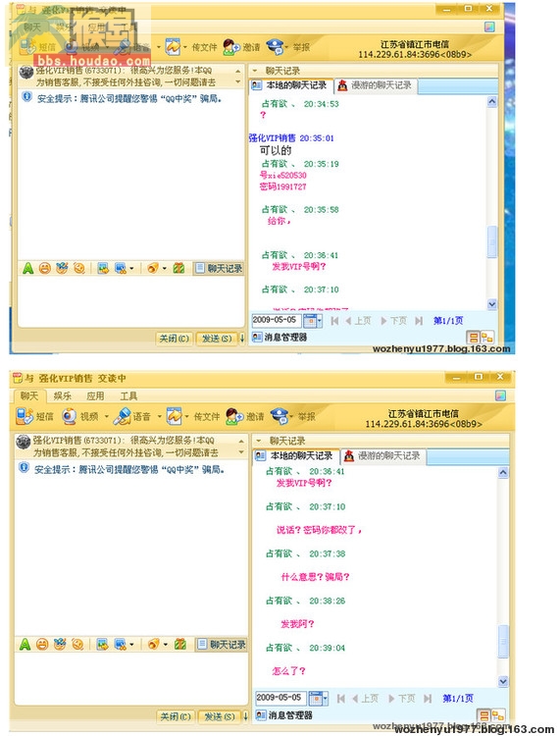This screenshot has width=560, height=736.
Task: Open the 娱乐 tab in lower window
Action: (63, 395)
